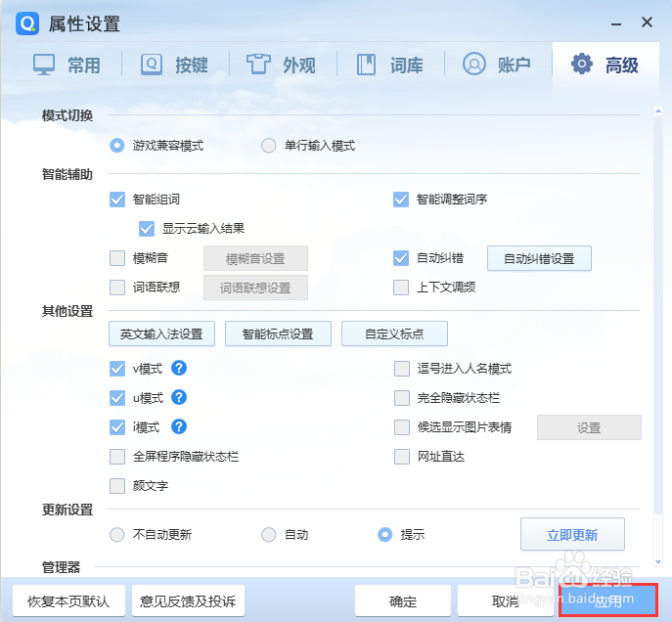
Task: Switch to the 高级 tab
Action: point(605,66)
